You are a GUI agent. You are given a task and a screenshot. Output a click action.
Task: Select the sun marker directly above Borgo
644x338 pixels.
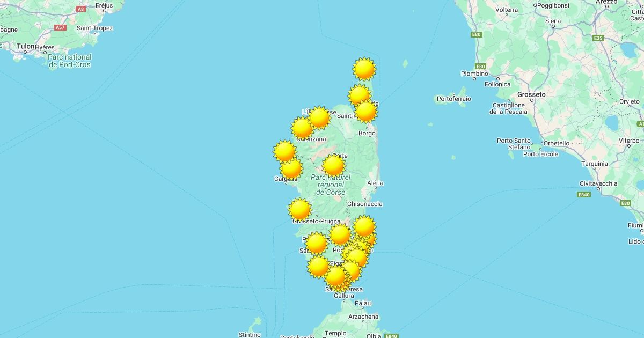[366, 112]
